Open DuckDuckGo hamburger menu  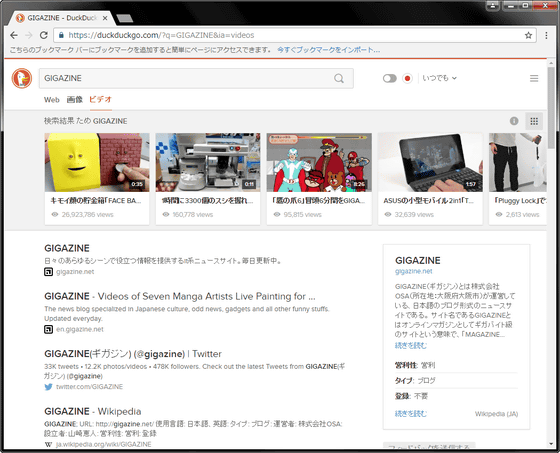point(534,78)
